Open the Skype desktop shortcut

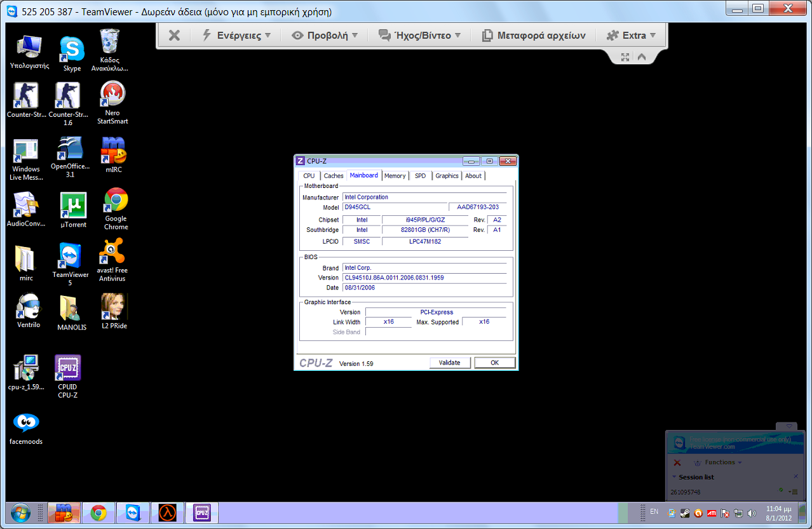coord(72,53)
